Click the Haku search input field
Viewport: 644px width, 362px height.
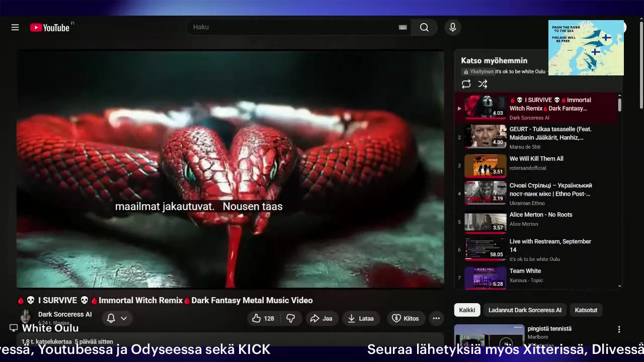(294, 27)
